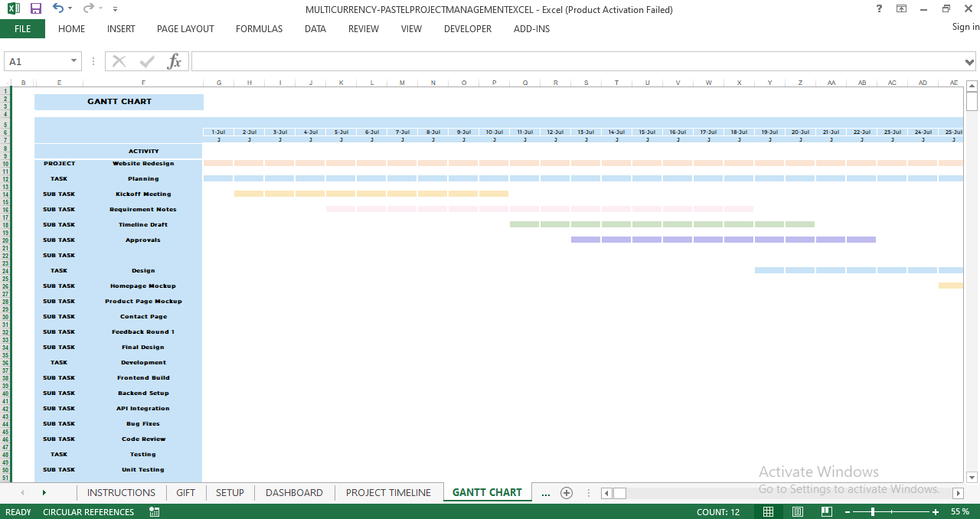Open zoom dialog via 55 % level
This screenshot has height=519, width=980.
(x=960, y=511)
